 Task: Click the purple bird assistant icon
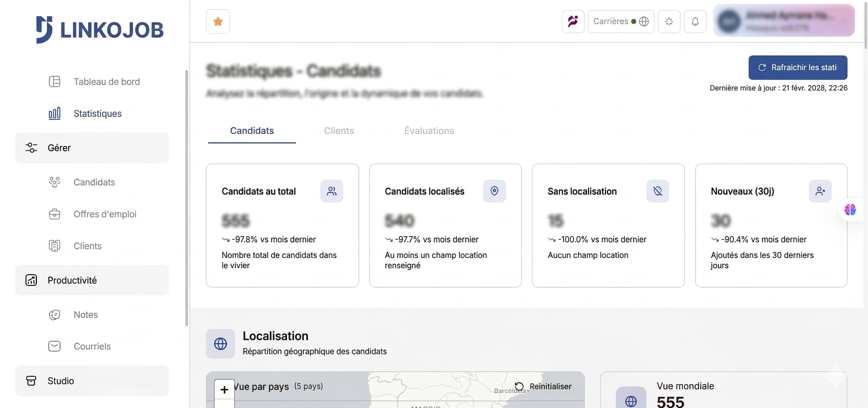pos(573,21)
